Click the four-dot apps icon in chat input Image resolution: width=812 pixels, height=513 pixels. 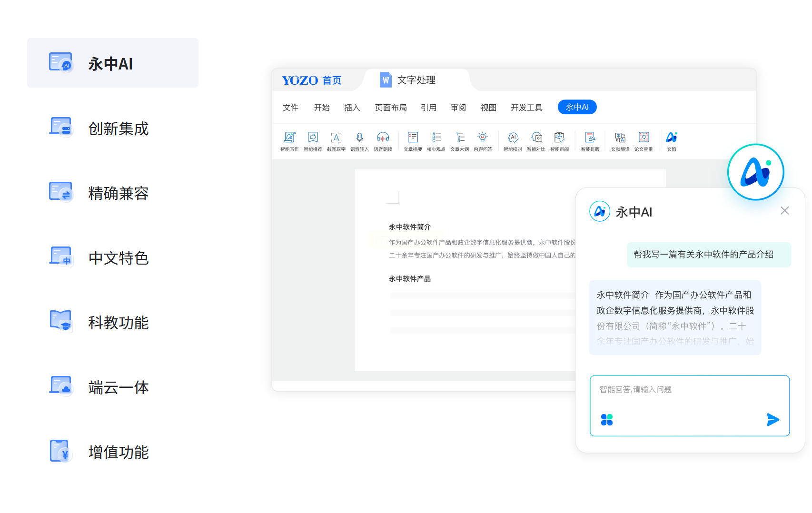coord(607,420)
